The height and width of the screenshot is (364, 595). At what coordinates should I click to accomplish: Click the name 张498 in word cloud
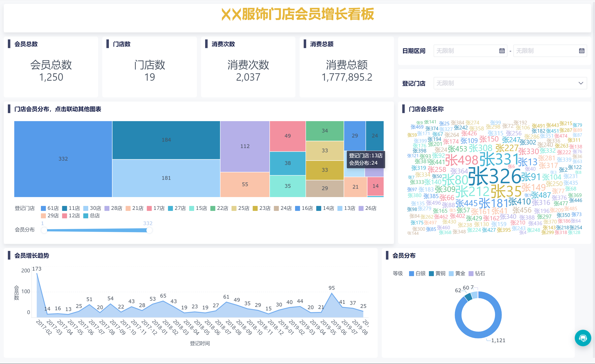462,160
